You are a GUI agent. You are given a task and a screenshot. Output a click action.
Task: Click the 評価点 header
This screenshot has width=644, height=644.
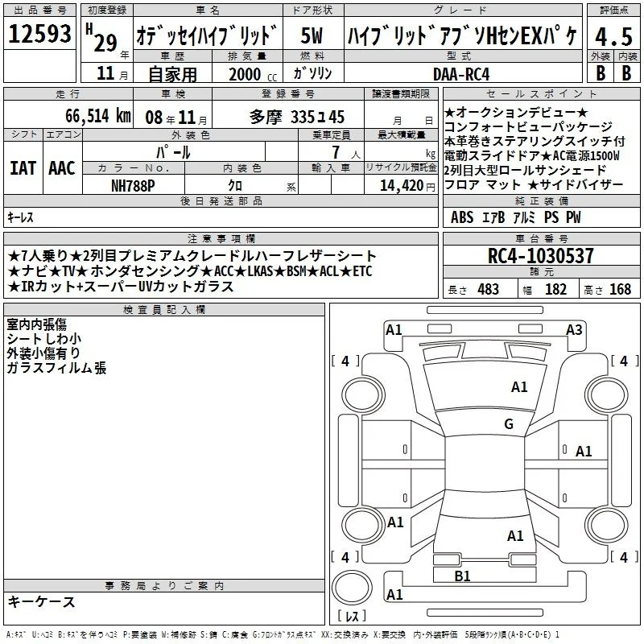coord(613,10)
